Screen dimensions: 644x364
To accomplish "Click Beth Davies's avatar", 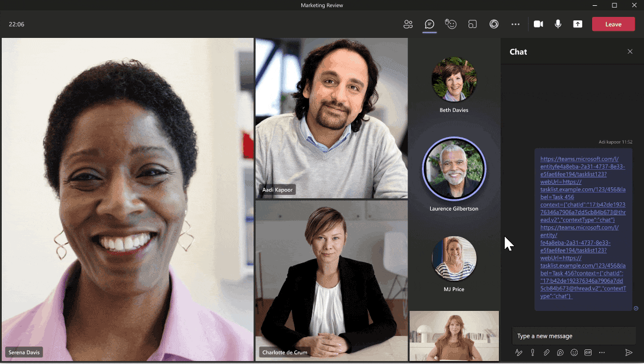I will point(454,79).
